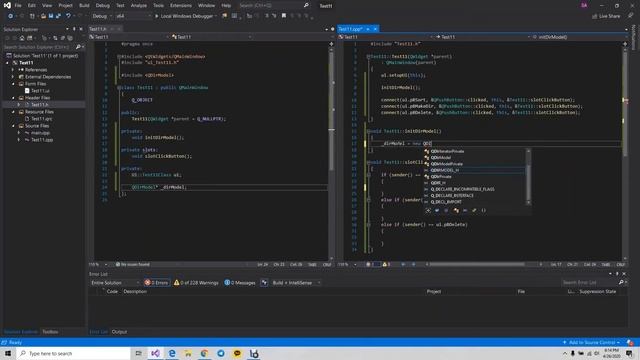Open the Extensions menu
This screenshot has width=640, height=360.
pyautogui.click(x=180, y=6)
